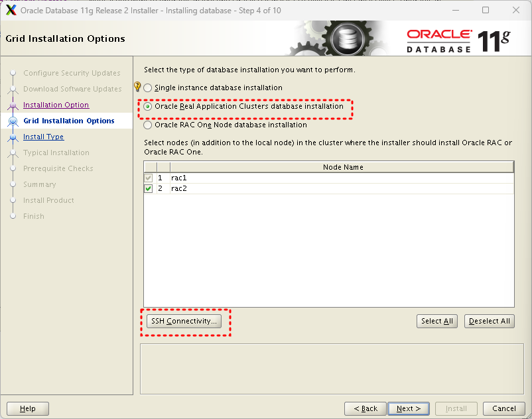This screenshot has height=419, width=532.
Task: Click the Install Product step label
Action: (x=48, y=200)
